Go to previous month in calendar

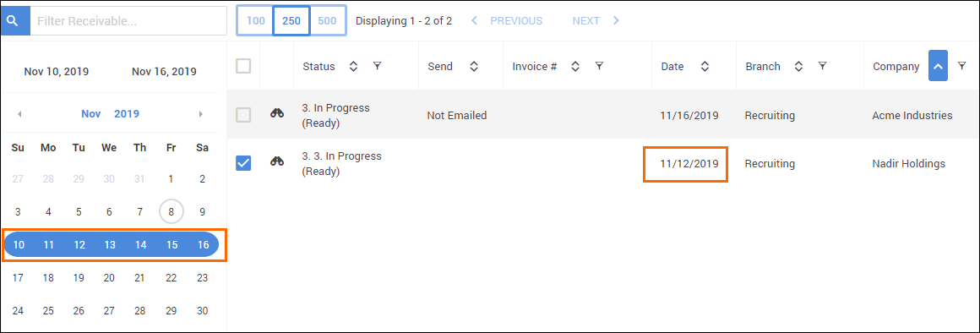coord(19,114)
